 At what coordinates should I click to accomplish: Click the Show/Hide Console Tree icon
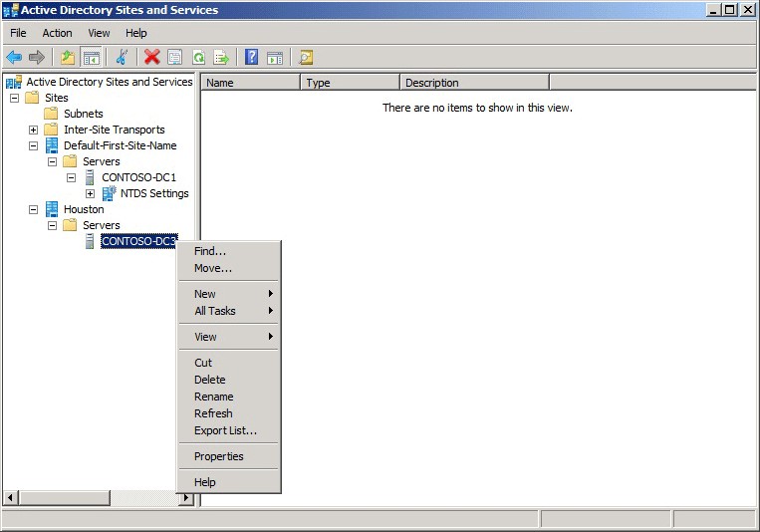[91, 58]
